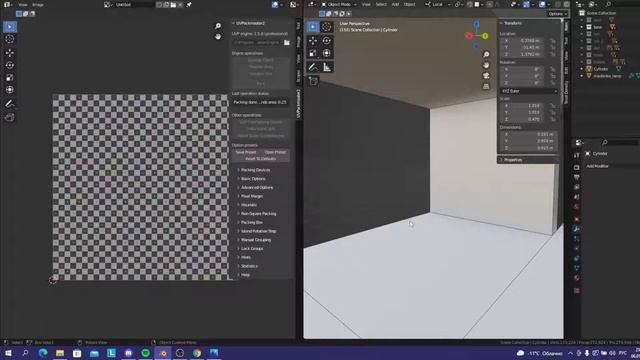
Task: Expand the Advanced Options section
Action: click(x=256, y=187)
